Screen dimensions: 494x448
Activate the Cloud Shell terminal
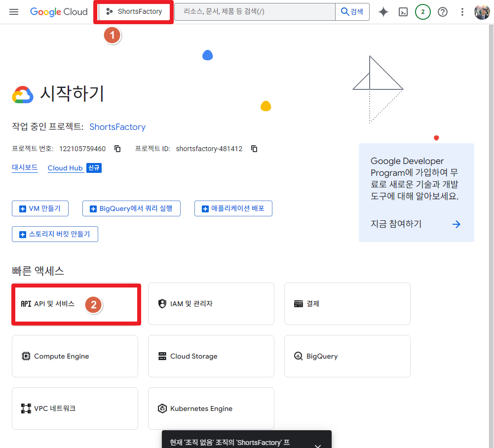click(403, 11)
